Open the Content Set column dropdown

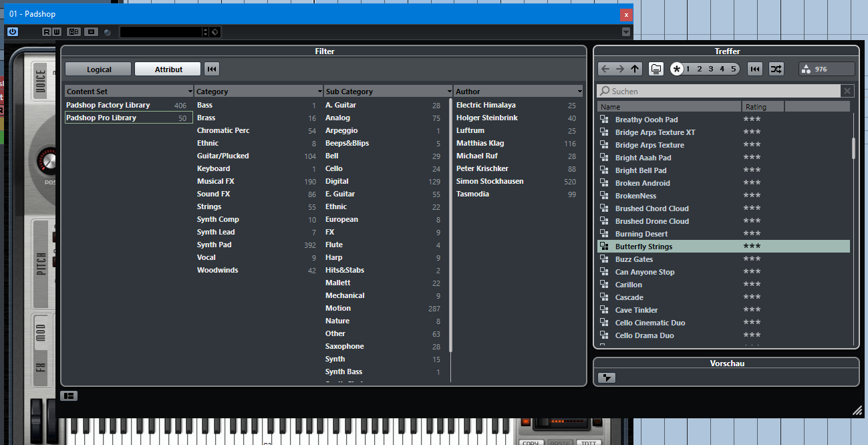pos(190,92)
